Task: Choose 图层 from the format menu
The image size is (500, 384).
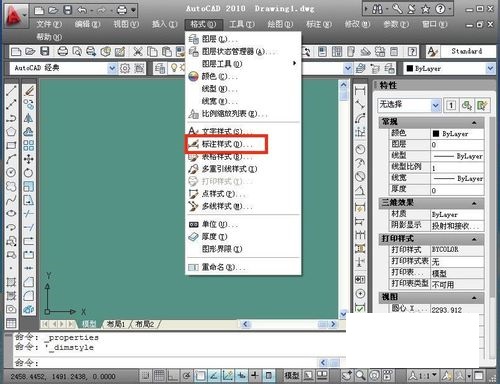Action: 243,39
